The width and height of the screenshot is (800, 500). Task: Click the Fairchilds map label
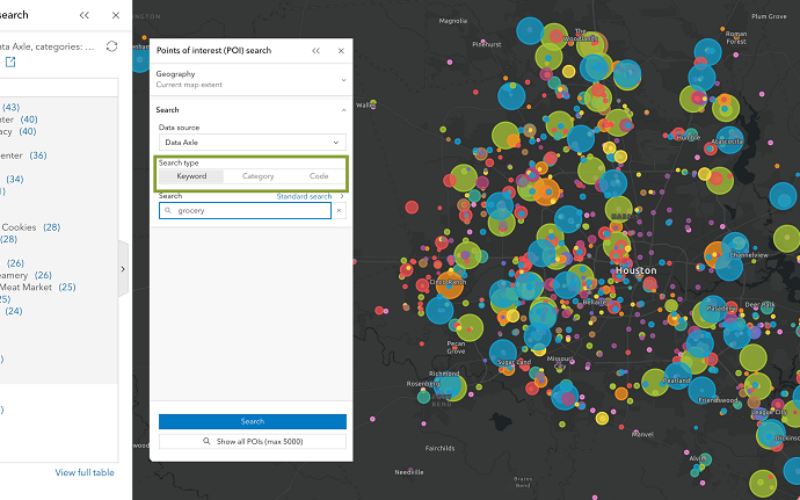(440, 448)
